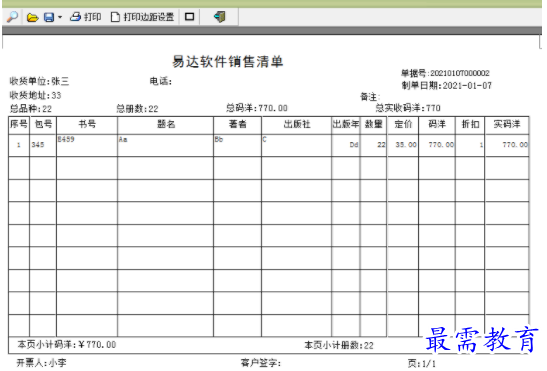Screen dimensions: 547x371
Task: Click the 实码洋 column header
Action: 507,124
